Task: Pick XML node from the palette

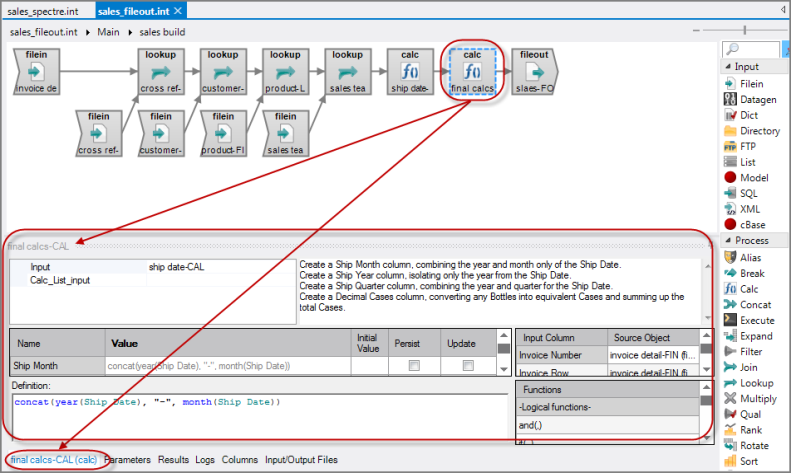Action: click(x=742, y=209)
